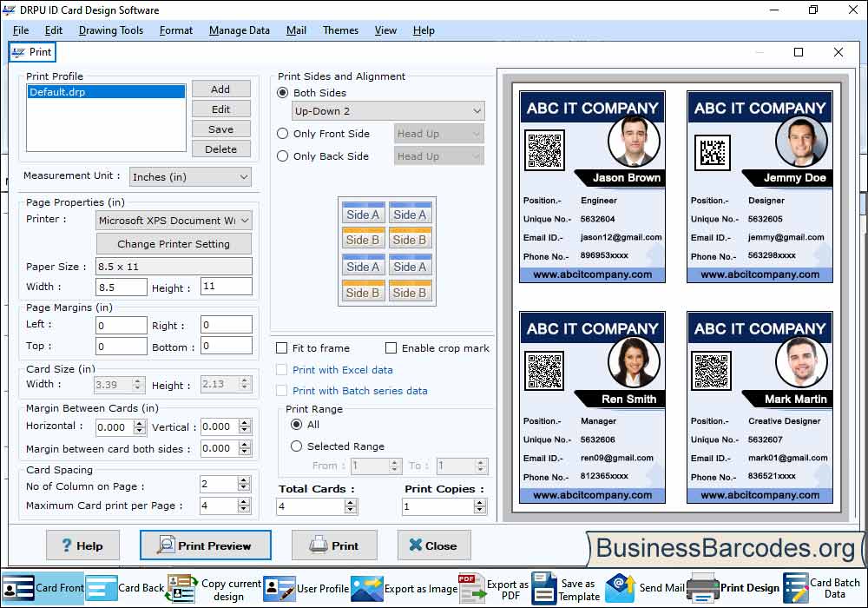Click the Print Design printer icon
The image size is (868, 608).
point(702,588)
